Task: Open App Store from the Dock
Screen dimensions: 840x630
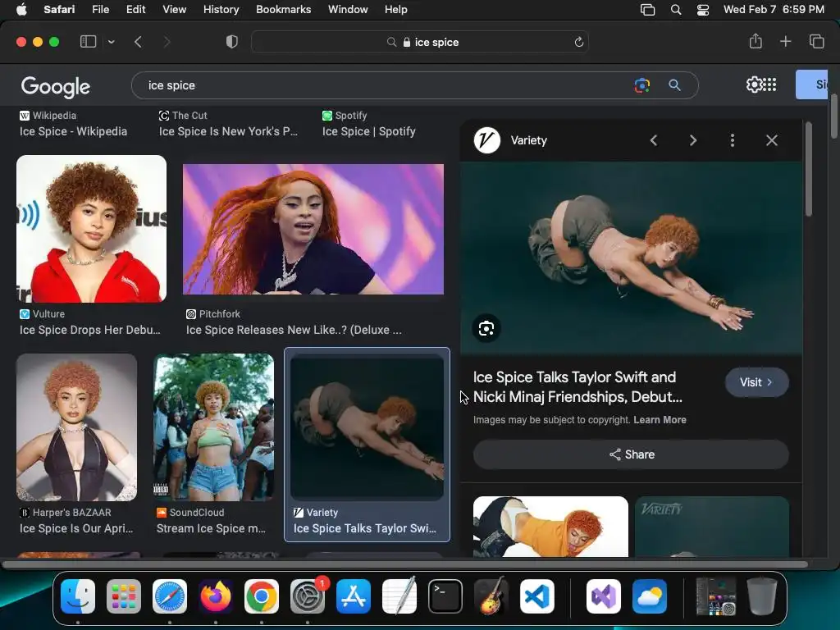Action: pos(354,596)
